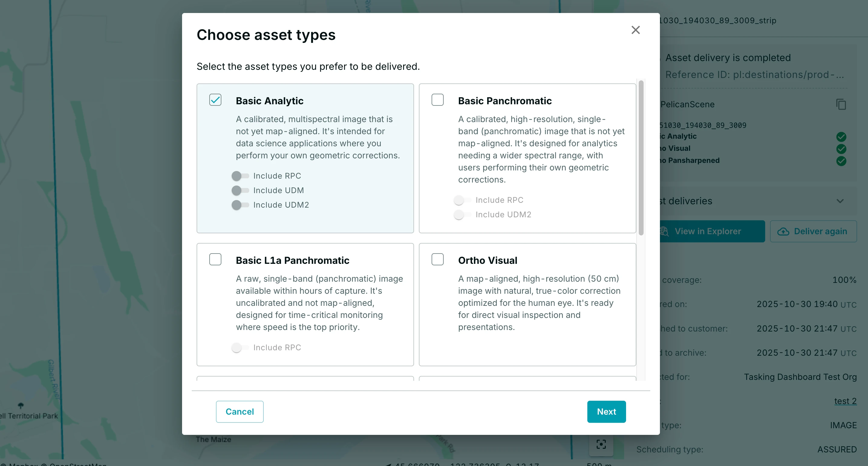
Task: Cancel the asset type selection
Action: coord(239,412)
